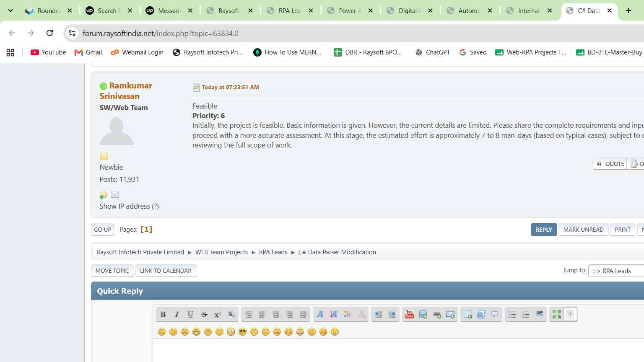Screen dimensions: 644x362
Task: Expand the browser tab search chevron
Action: 10,10
